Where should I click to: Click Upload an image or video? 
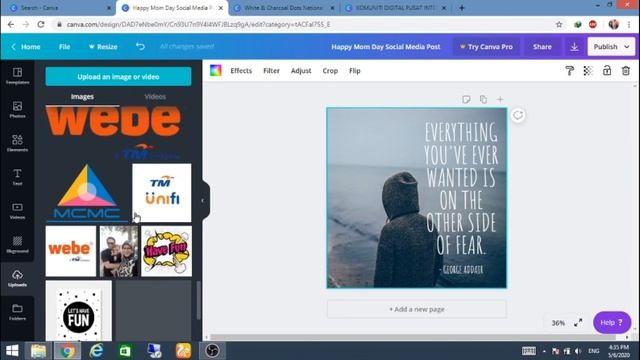click(x=118, y=77)
